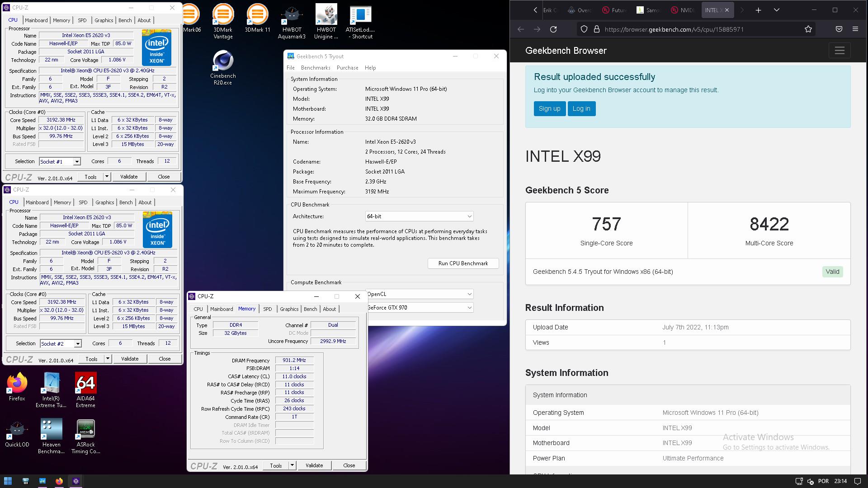
Task: Select the NVIDIA browser tab
Action: point(683,10)
